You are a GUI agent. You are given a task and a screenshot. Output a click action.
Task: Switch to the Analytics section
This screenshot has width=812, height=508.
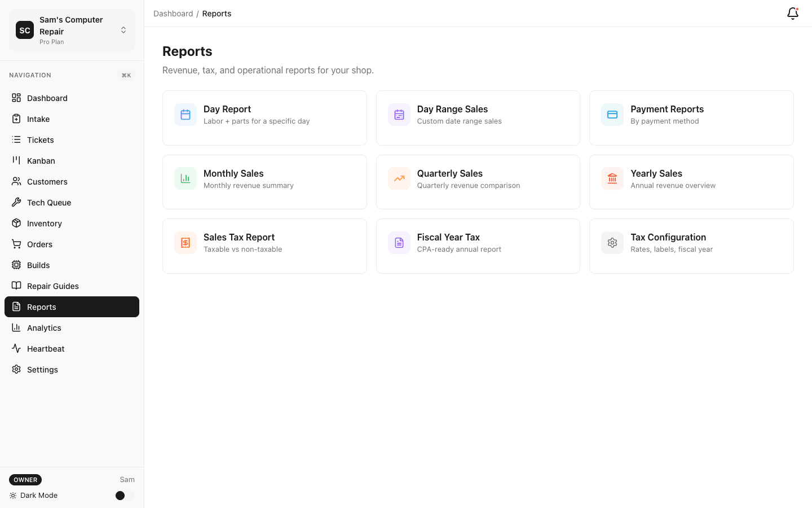(44, 327)
